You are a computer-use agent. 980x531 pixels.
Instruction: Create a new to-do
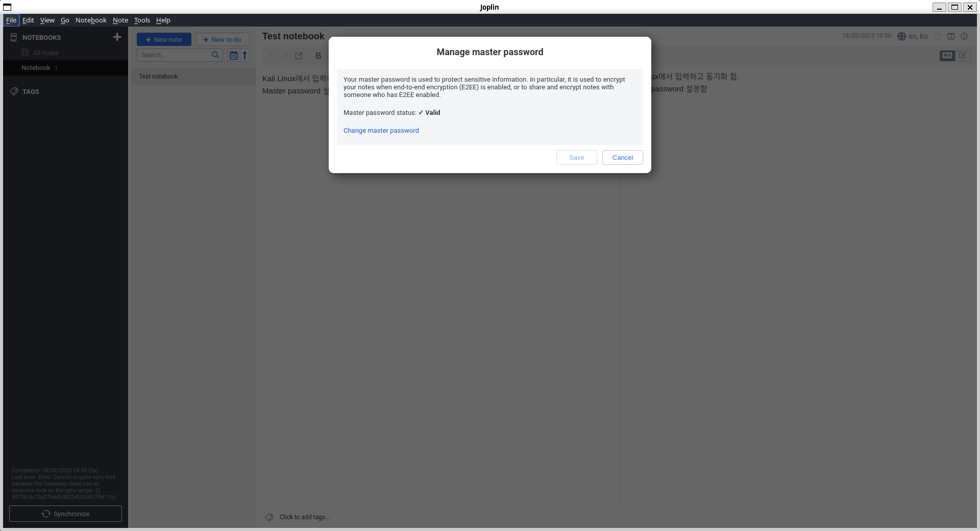click(x=223, y=39)
